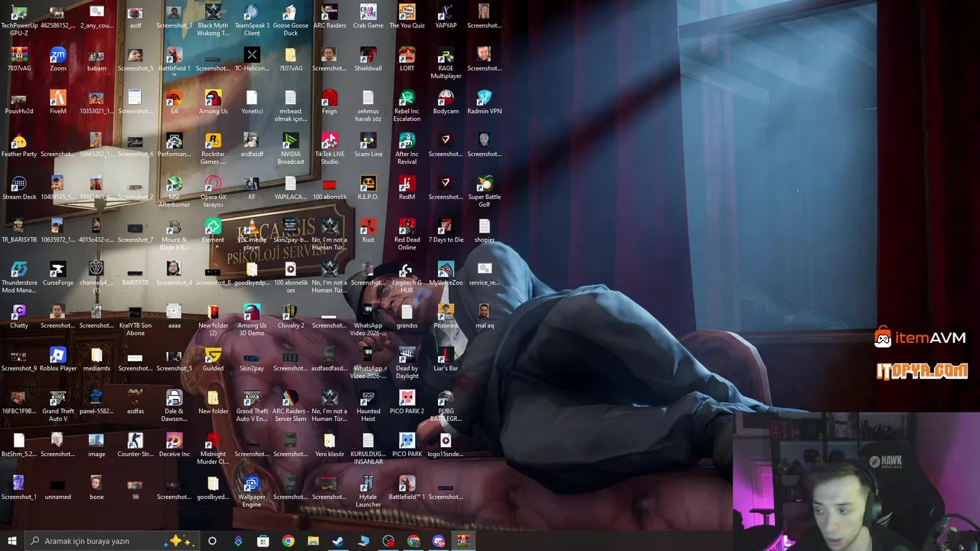Open the LORT game icon
Image resolution: width=980 pixels, height=551 pixels.
[407, 59]
